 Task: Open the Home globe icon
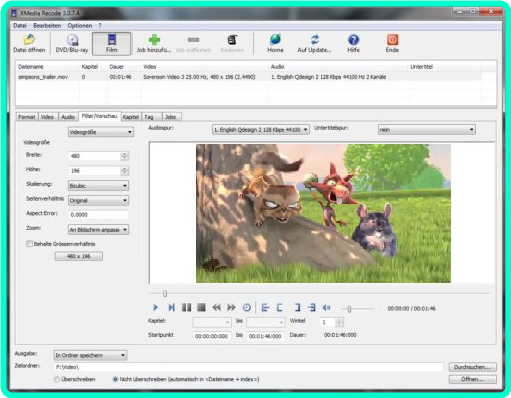(275, 40)
